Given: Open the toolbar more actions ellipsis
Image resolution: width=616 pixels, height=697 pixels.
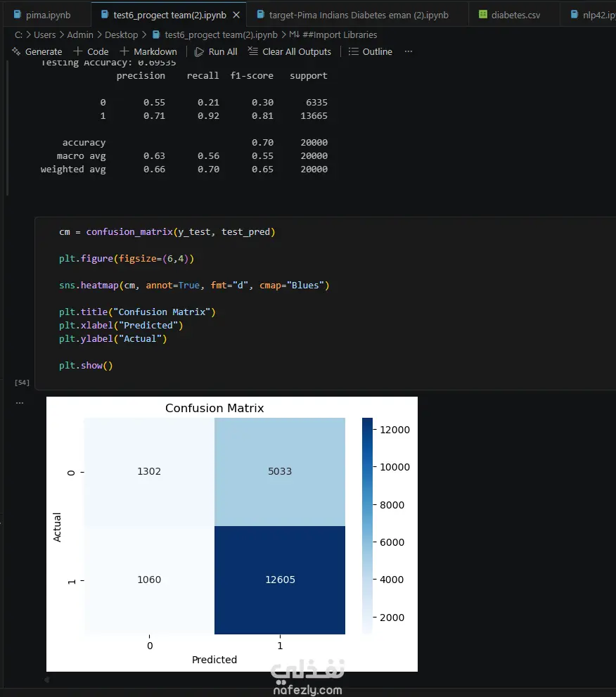Looking at the screenshot, I should (409, 51).
